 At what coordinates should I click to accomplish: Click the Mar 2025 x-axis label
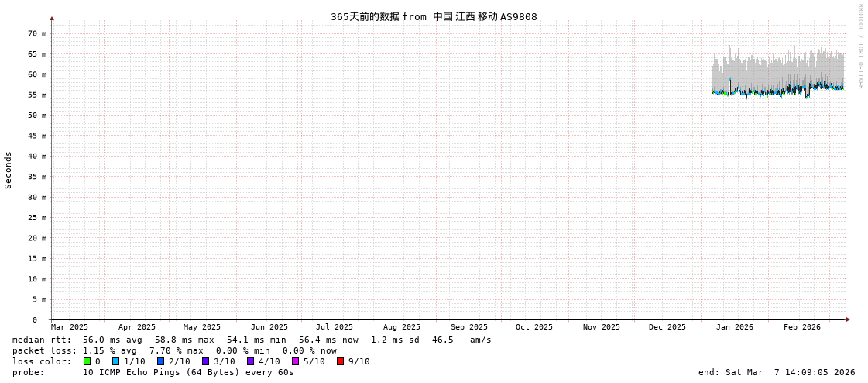click(70, 327)
